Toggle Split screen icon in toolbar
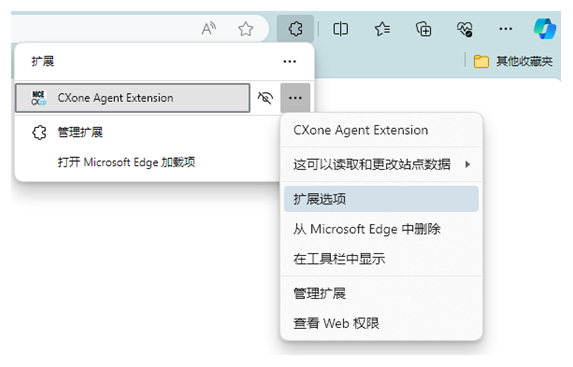 (340, 29)
